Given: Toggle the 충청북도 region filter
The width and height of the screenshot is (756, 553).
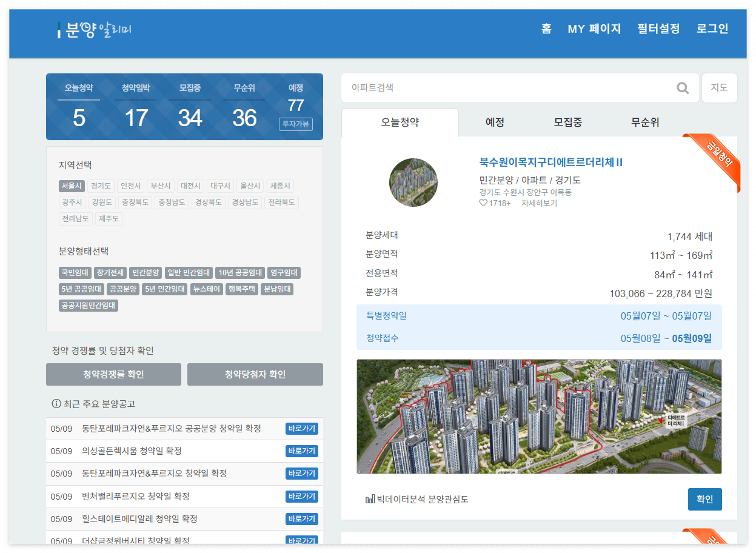Looking at the screenshot, I should (x=135, y=203).
